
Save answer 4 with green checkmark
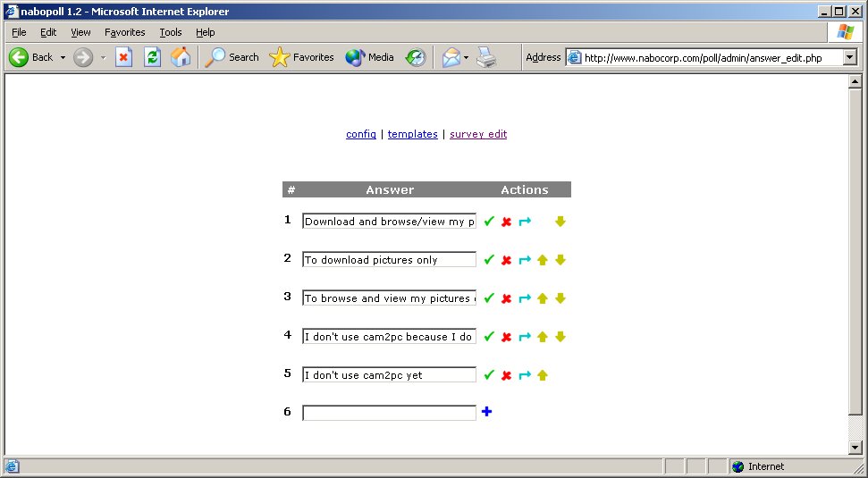coord(489,336)
